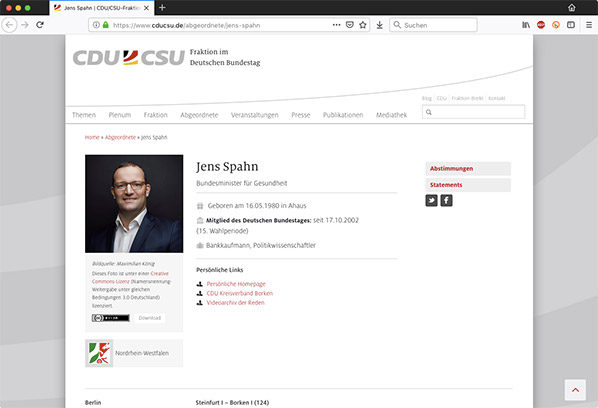Open the Mediathek navigation menu
This screenshot has width=598, height=408.
pos(391,115)
